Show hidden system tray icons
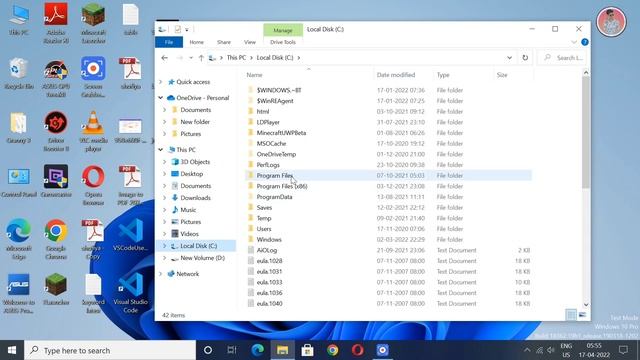Image resolution: width=640 pixels, height=360 pixels. [527, 350]
